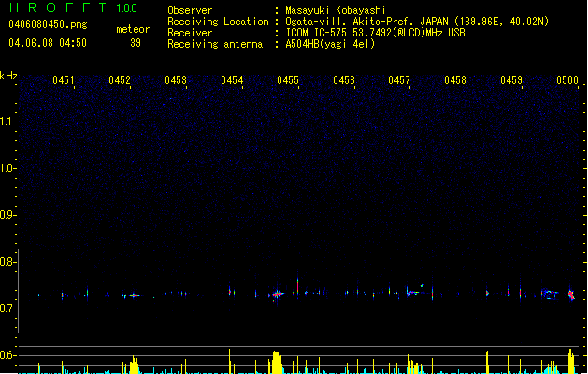Select the observer name Masayuki Kobayashi
This screenshot has height=374, width=588.
click(336, 10)
